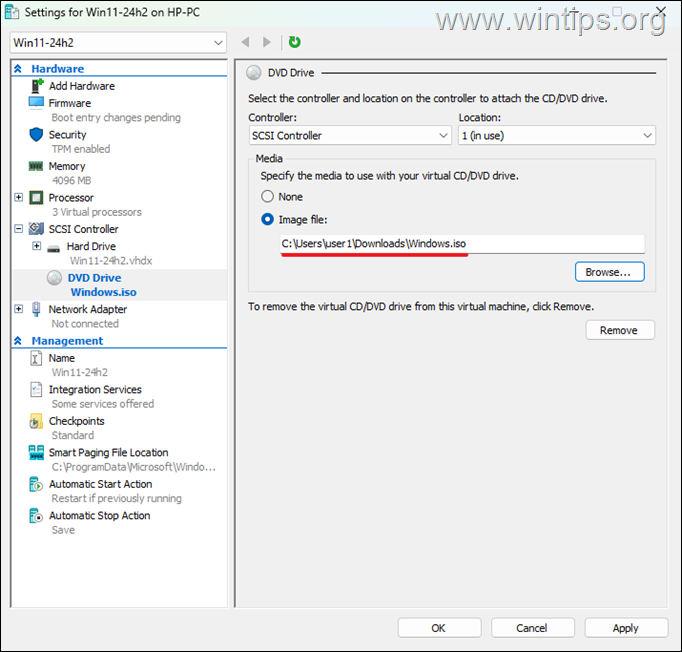Select Automatic Stop Action item
The width and height of the screenshot is (682, 652).
[x=100, y=515]
